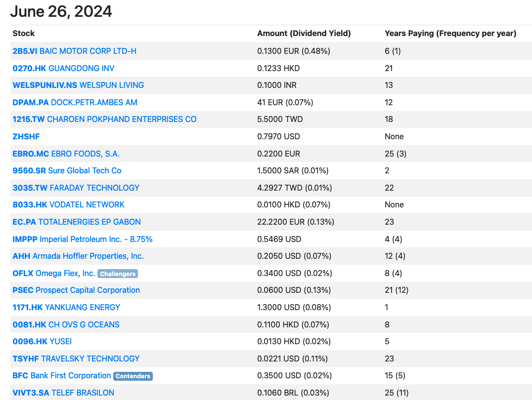Open OFLX Omega Flex, Inc. link
This screenshot has height=400, width=532.
(54, 273)
